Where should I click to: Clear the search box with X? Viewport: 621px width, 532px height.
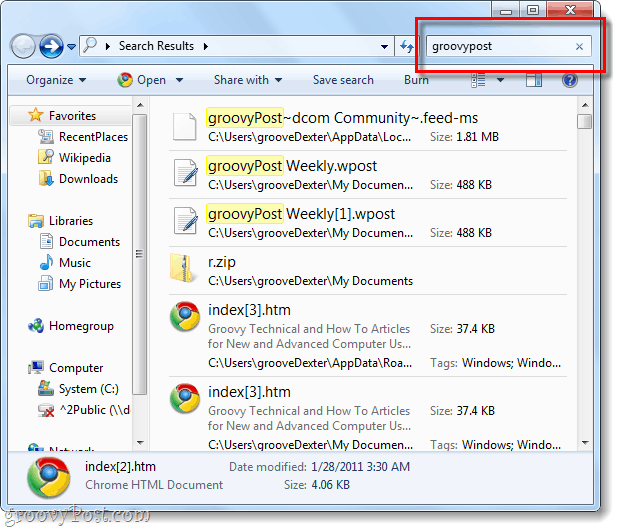pyautogui.click(x=579, y=47)
